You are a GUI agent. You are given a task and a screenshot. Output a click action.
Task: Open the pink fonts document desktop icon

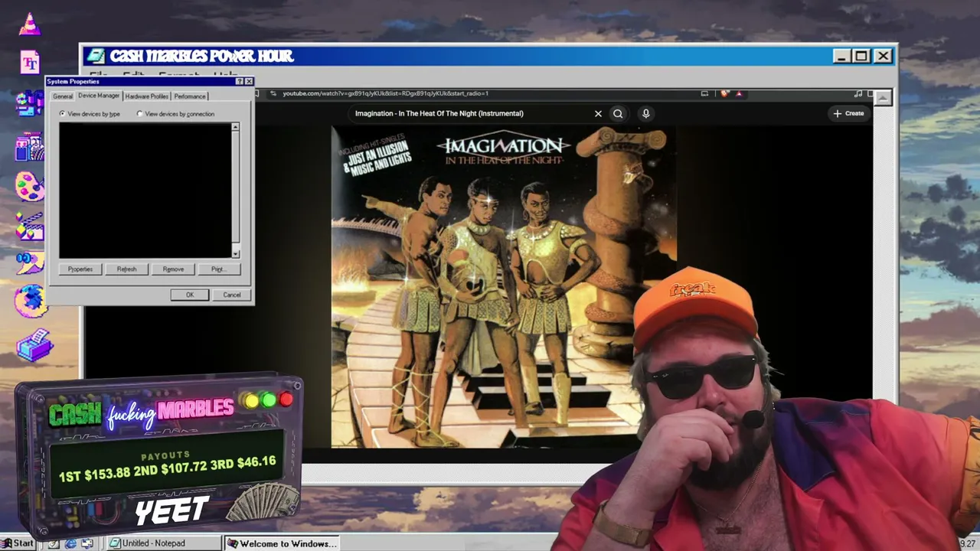coord(30,62)
